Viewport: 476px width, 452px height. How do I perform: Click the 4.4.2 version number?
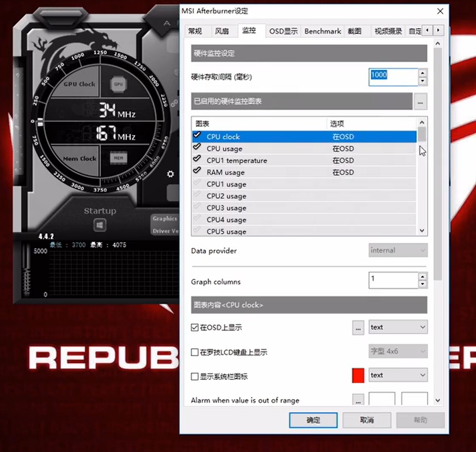pyautogui.click(x=46, y=236)
